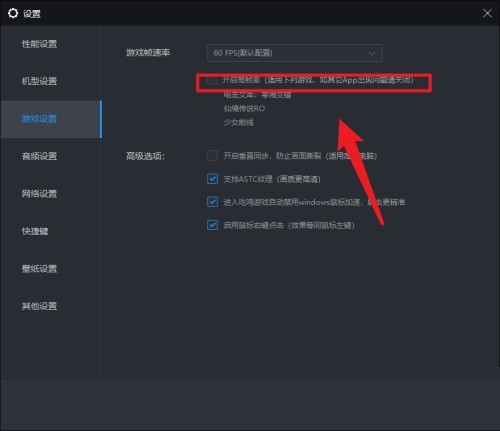The image size is (500, 431).
Task: Click the 少女前线 game entry
Action: pyautogui.click(x=239, y=122)
